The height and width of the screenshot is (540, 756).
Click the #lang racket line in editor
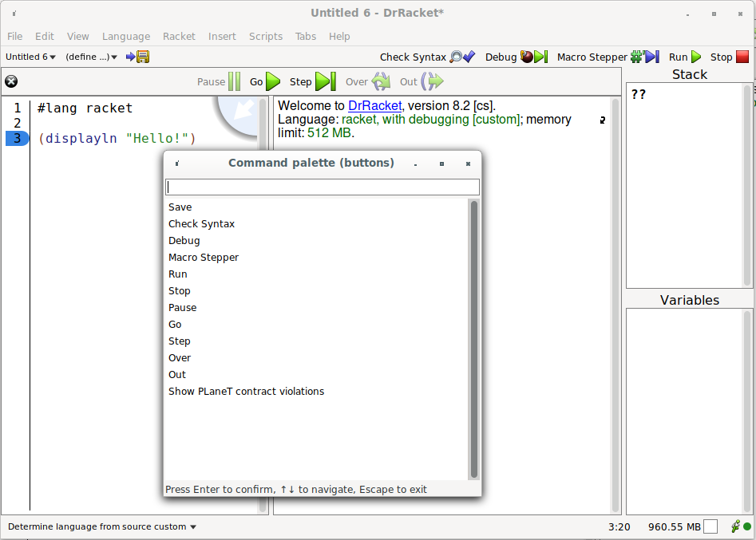[x=85, y=108]
